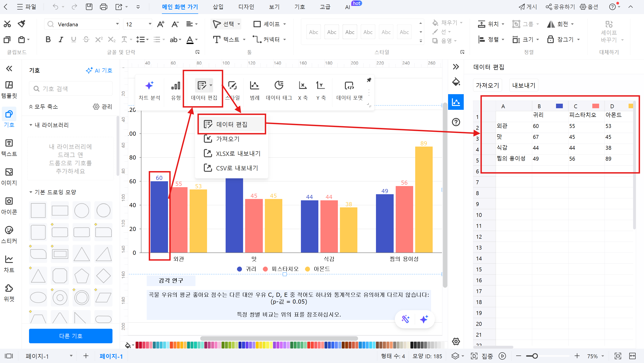Toggle strikethrough formatting

click(86, 39)
